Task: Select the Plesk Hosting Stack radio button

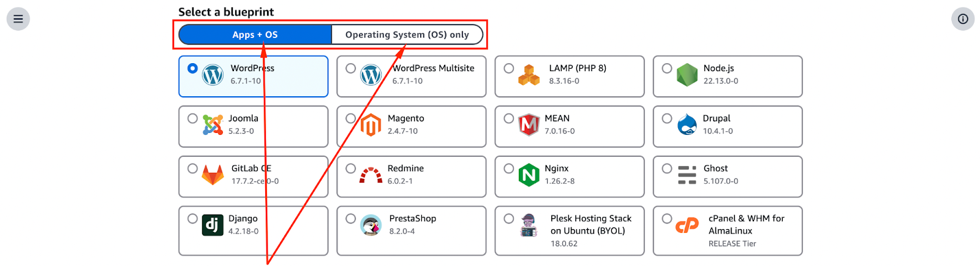Action: [508, 219]
